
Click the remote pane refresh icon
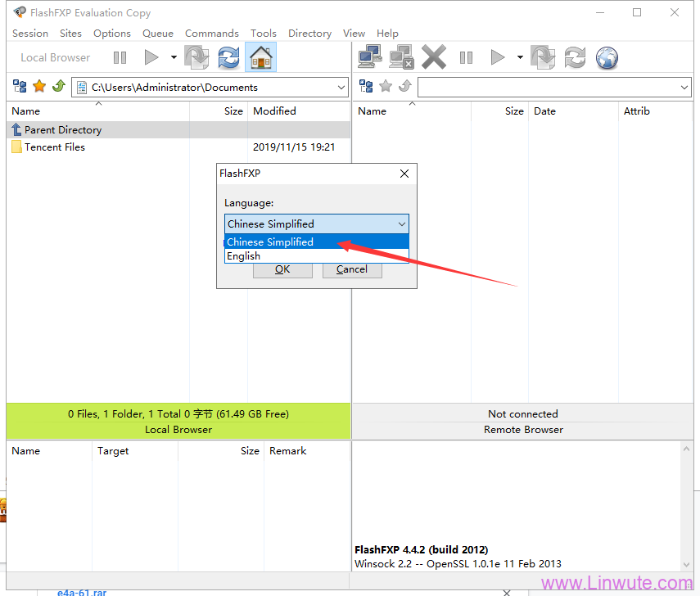pyautogui.click(x=575, y=57)
